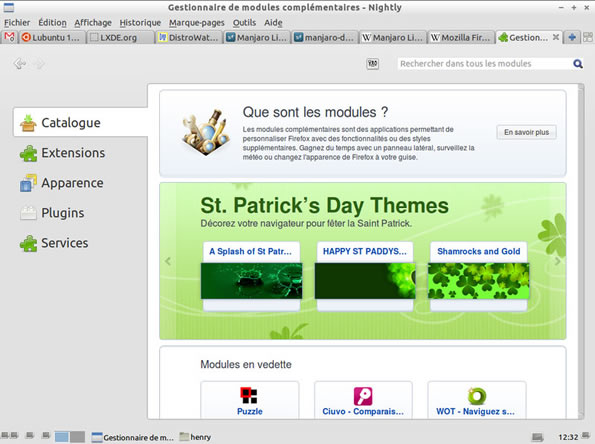
Task: Click the Gestionnaire de m... taskbar item
Action: (133, 437)
